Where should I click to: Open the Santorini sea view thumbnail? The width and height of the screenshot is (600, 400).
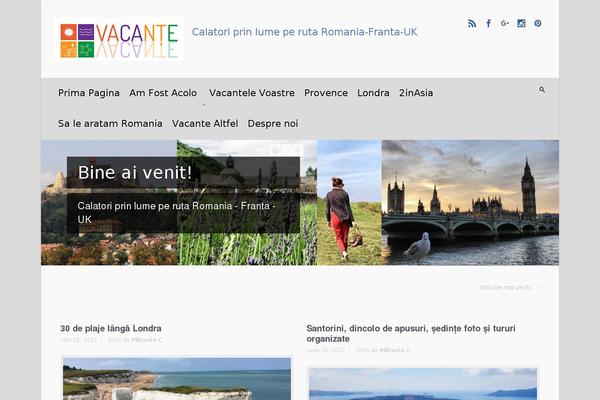click(423, 384)
